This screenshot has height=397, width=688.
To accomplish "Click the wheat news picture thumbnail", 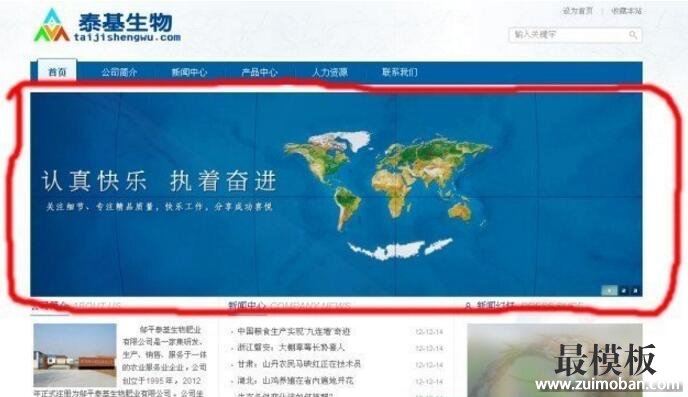I will pyautogui.click(x=555, y=360).
